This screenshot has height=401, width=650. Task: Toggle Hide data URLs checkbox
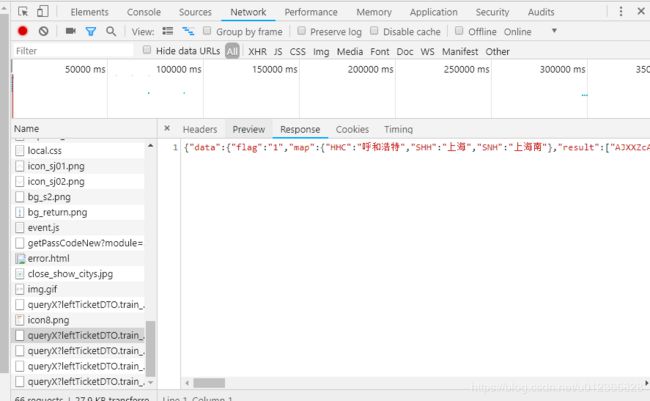pyautogui.click(x=147, y=50)
